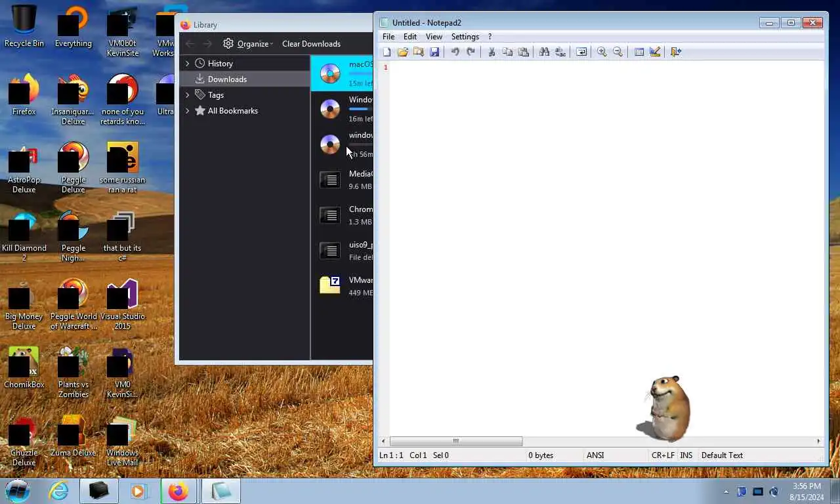Click the forward arrow in Library toolbar

[x=207, y=44]
